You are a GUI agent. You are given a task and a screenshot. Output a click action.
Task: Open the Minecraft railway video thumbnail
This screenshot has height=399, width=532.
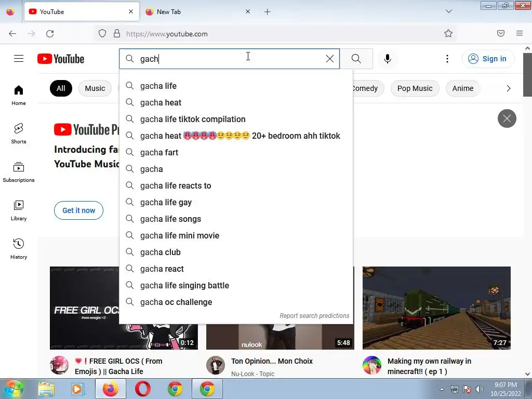pyautogui.click(x=436, y=308)
